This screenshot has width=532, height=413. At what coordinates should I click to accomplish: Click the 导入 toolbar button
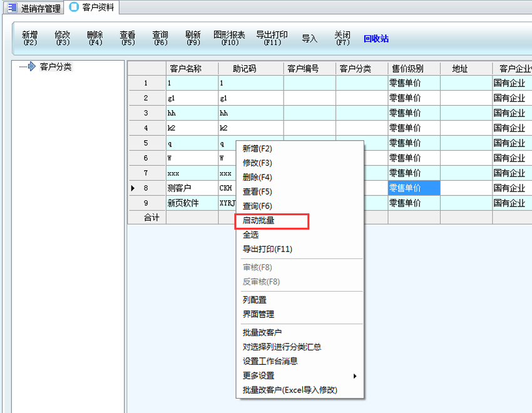(x=310, y=39)
